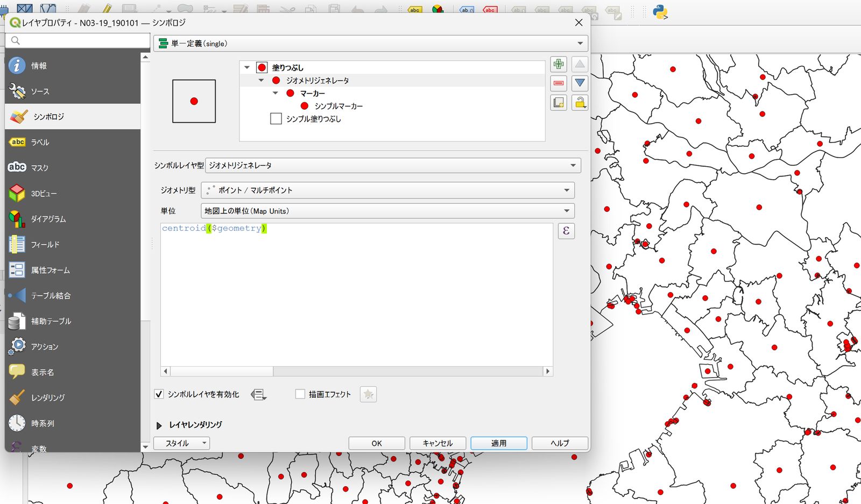Add a new symbol layer
The image size is (861, 504).
(559, 65)
